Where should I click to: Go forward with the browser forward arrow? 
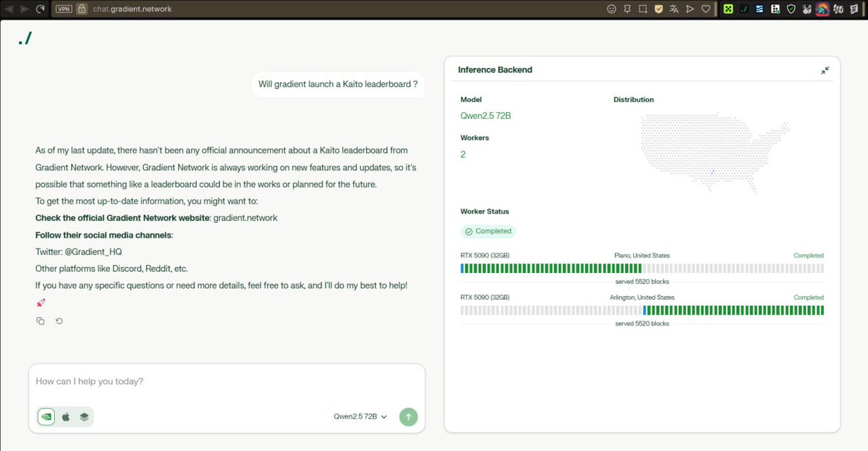tap(24, 9)
